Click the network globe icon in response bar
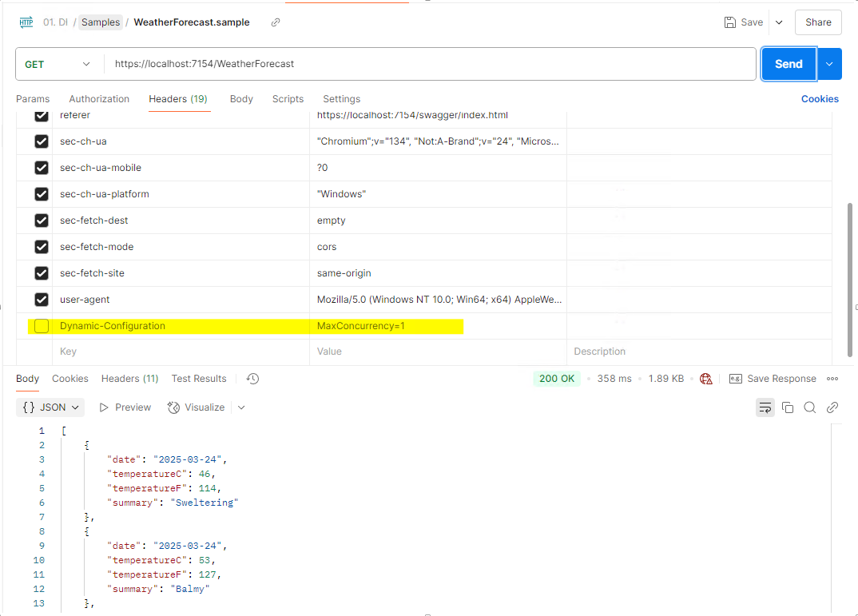Screen dimensions: 858x616 [x=705, y=379]
